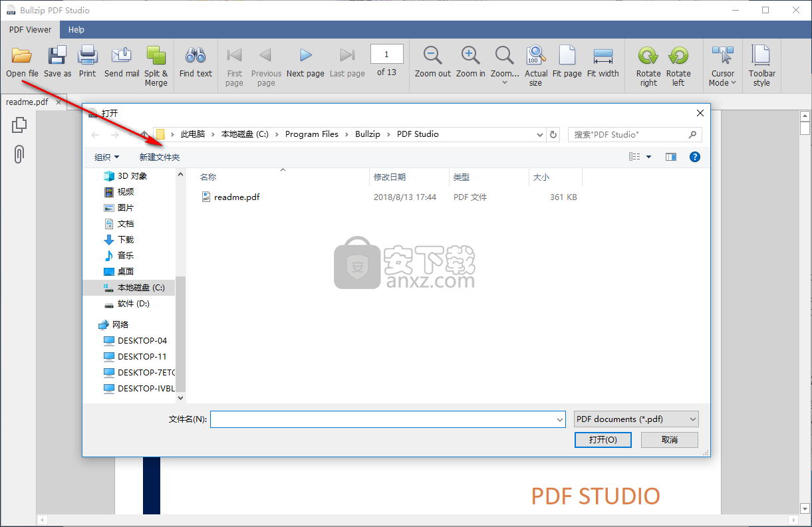Click Program Files in address breadcrumb

point(312,134)
